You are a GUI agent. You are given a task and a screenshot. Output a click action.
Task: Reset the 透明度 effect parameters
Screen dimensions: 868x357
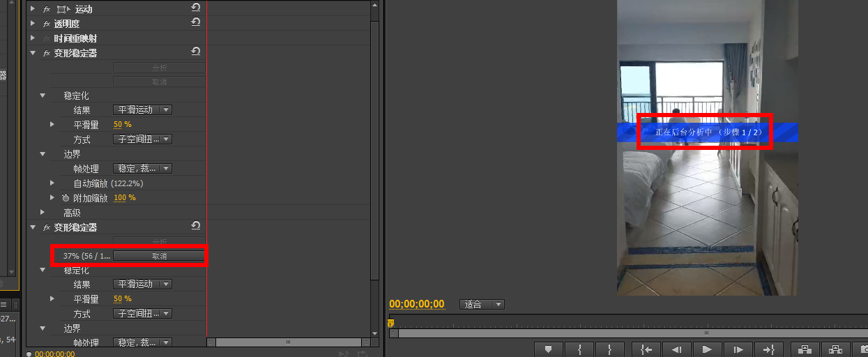coord(196,22)
